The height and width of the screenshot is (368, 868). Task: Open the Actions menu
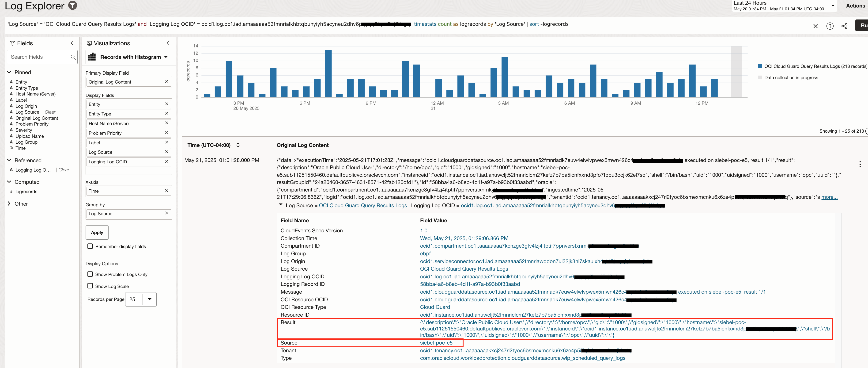pos(855,6)
